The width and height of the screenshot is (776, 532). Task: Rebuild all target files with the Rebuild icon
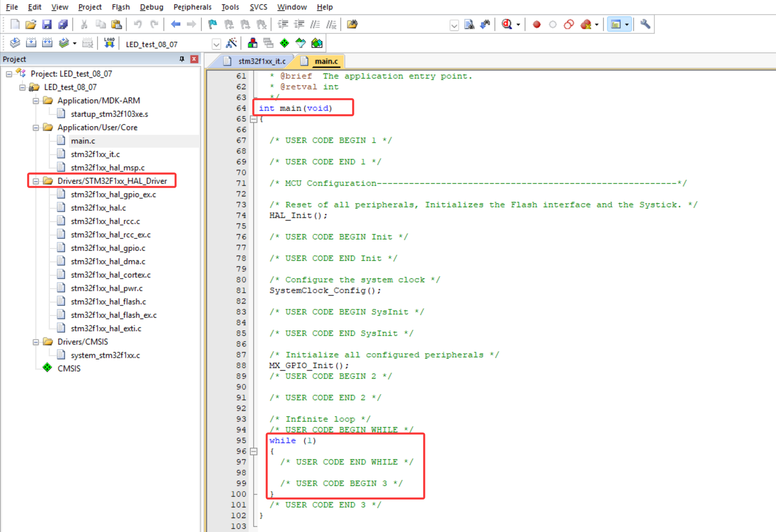47,43
